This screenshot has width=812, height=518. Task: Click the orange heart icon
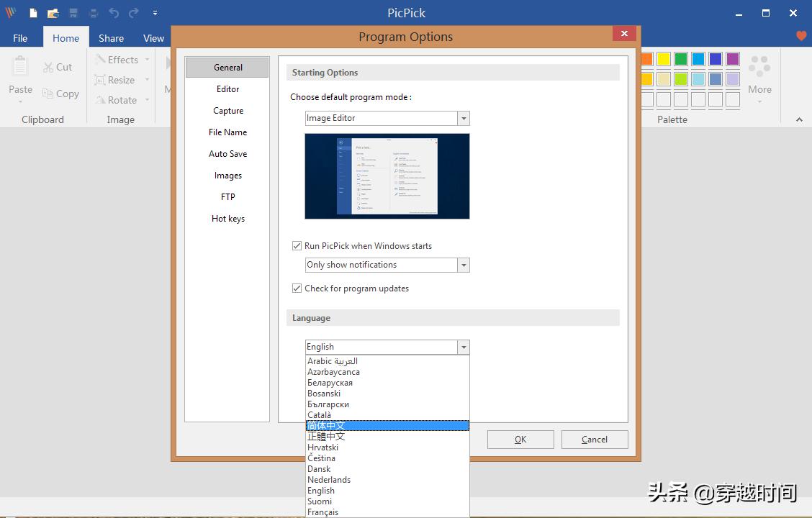pyautogui.click(x=801, y=36)
